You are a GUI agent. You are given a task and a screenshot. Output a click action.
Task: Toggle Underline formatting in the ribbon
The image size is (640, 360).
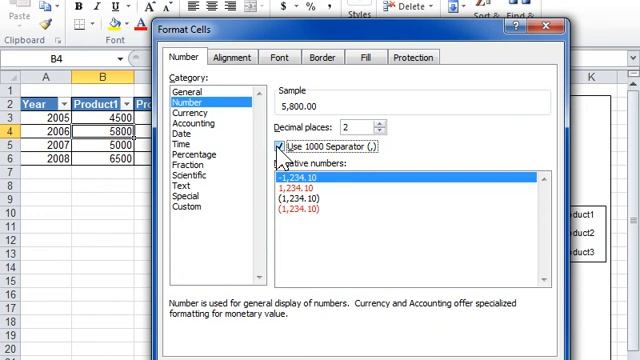(115, 6)
